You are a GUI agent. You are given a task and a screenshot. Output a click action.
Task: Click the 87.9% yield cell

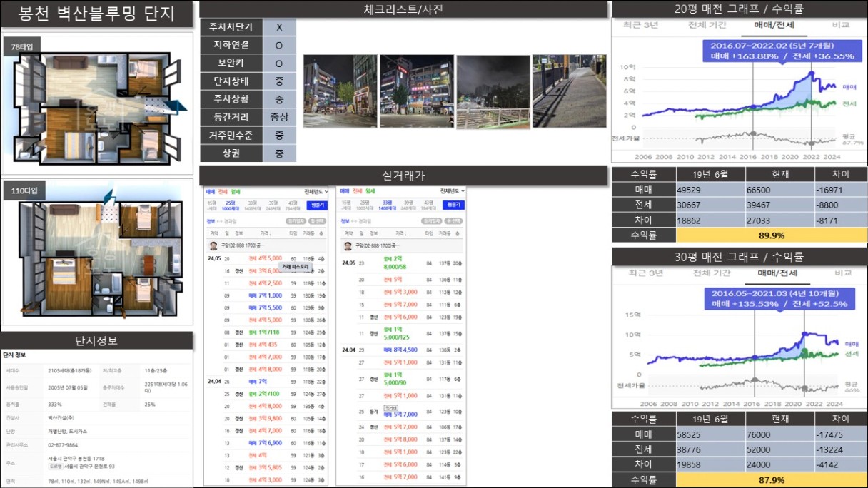click(772, 480)
